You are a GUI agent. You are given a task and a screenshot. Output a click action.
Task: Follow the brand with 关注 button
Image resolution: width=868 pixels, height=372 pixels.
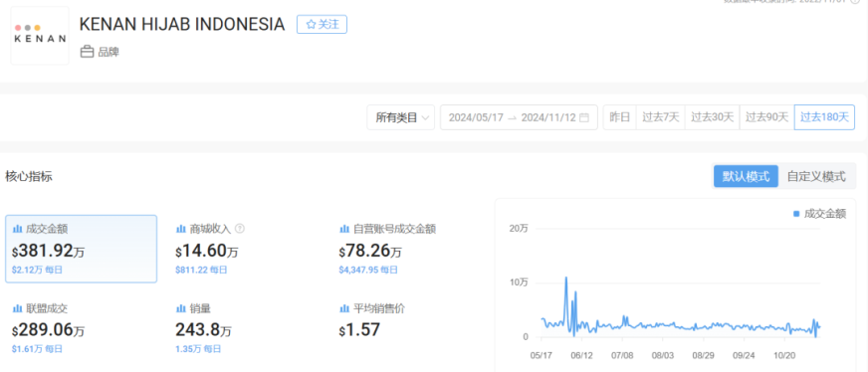322,24
